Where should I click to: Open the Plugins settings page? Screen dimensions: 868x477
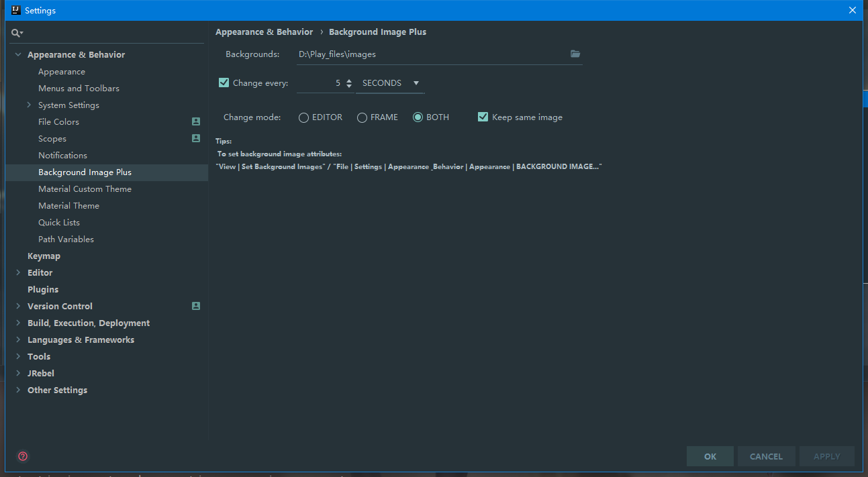point(43,290)
